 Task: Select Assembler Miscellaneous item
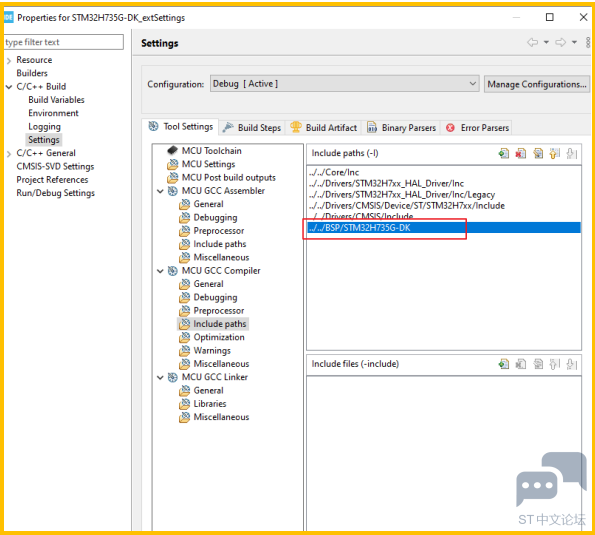(221, 257)
